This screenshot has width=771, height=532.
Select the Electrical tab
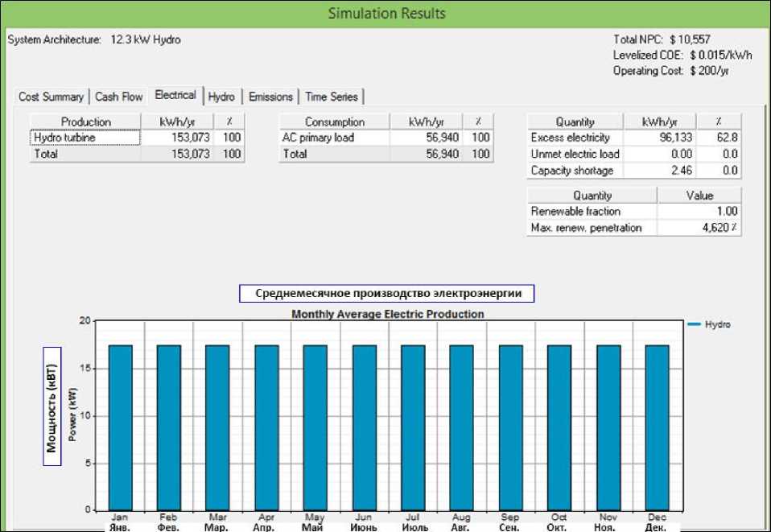(175, 95)
